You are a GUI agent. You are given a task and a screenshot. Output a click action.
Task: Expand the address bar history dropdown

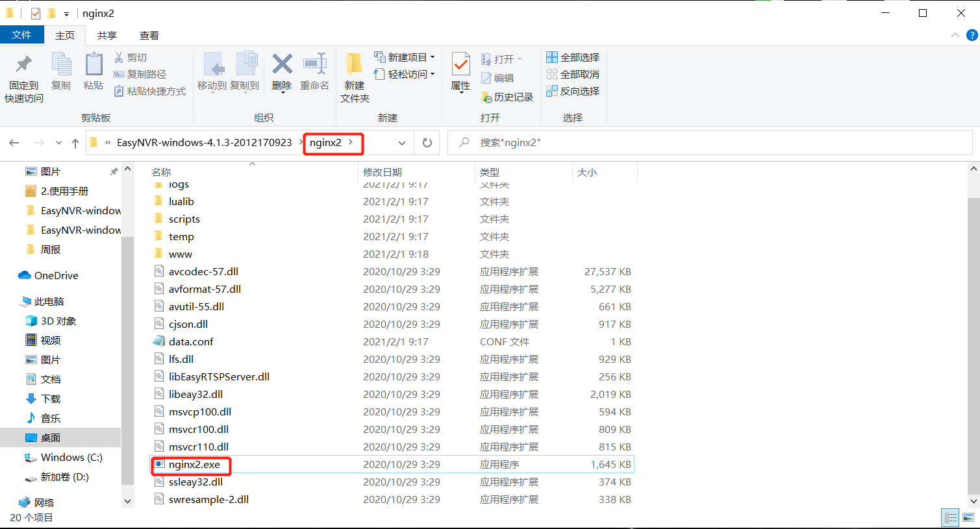point(402,143)
